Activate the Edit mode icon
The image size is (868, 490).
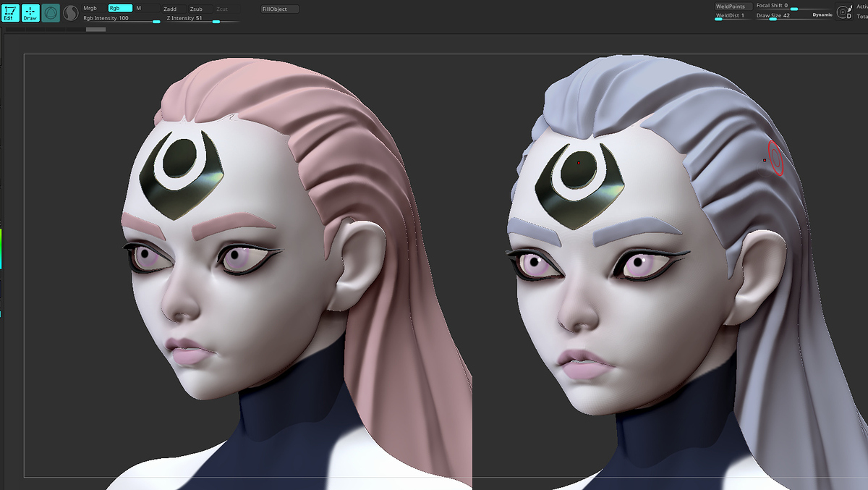(x=11, y=12)
